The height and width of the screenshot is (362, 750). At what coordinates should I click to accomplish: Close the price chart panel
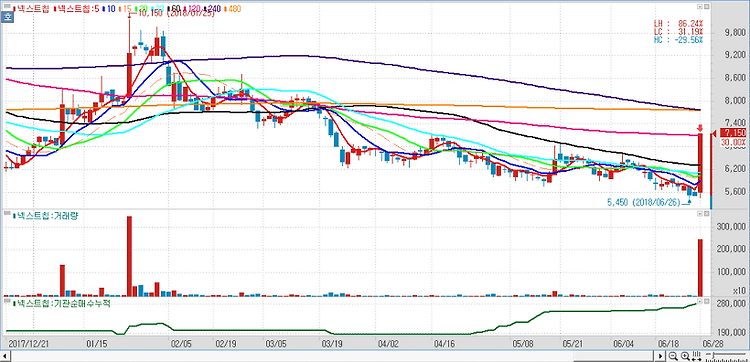pyautogui.click(x=706, y=6)
